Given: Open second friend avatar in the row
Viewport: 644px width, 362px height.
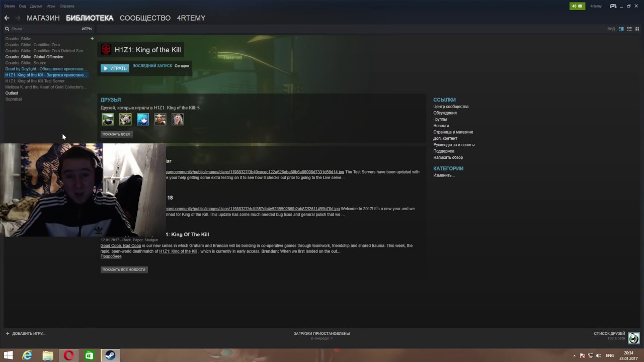Looking at the screenshot, I should [125, 119].
